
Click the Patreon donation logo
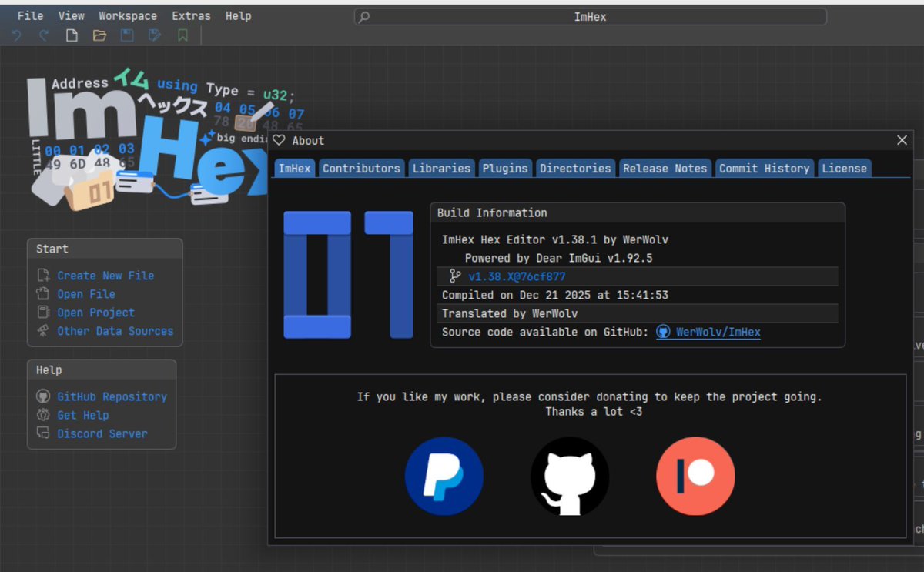pyautogui.click(x=695, y=476)
